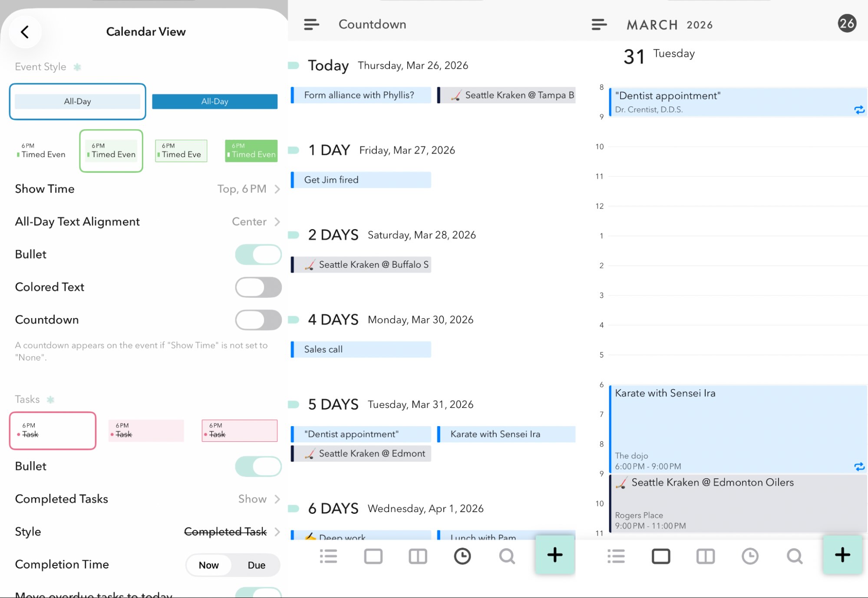Image resolution: width=868 pixels, height=598 pixels.
Task: Select the clock view icon in Countdown toolbar
Action: [462, 556]
